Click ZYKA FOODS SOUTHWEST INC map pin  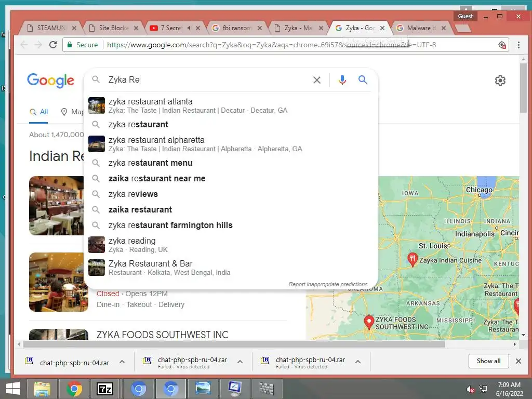(369, 322)
